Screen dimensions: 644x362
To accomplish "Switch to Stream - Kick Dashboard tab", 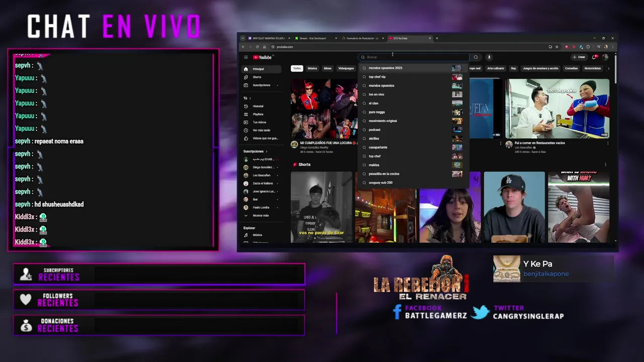I will point(315,38).
